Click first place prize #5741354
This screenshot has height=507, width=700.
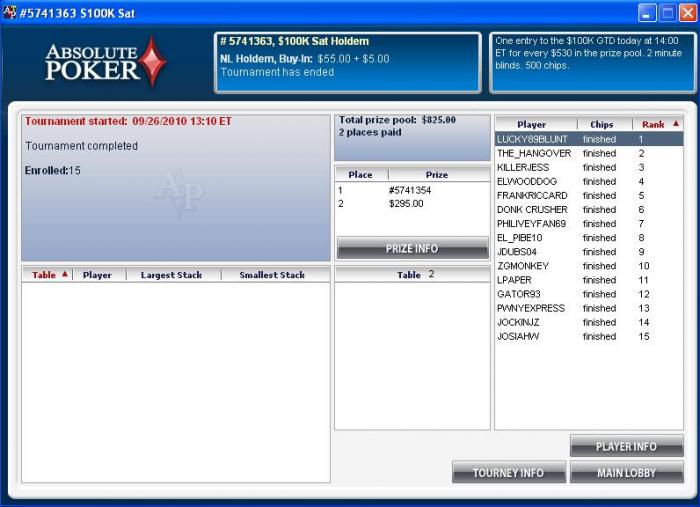tap(410, 191)
